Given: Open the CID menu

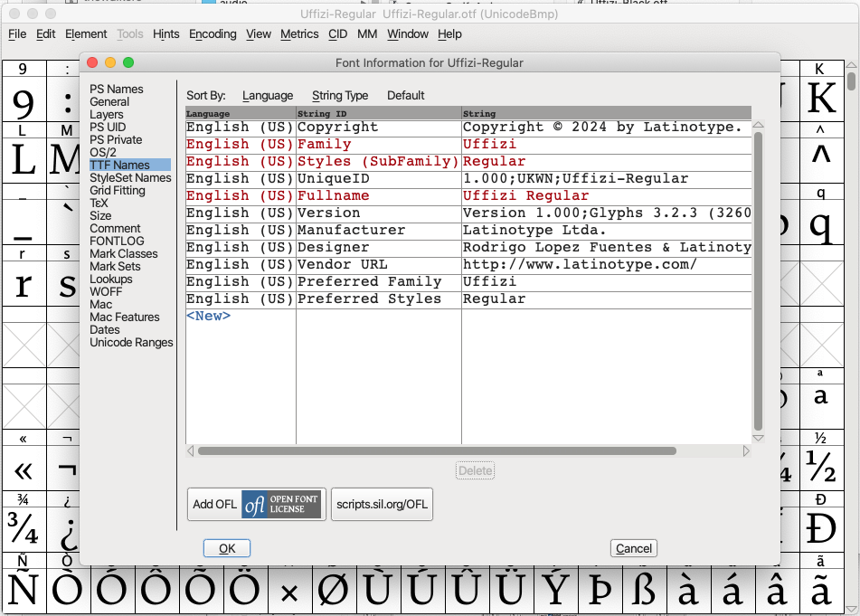Looking at the screenshot, I should 338,34.
